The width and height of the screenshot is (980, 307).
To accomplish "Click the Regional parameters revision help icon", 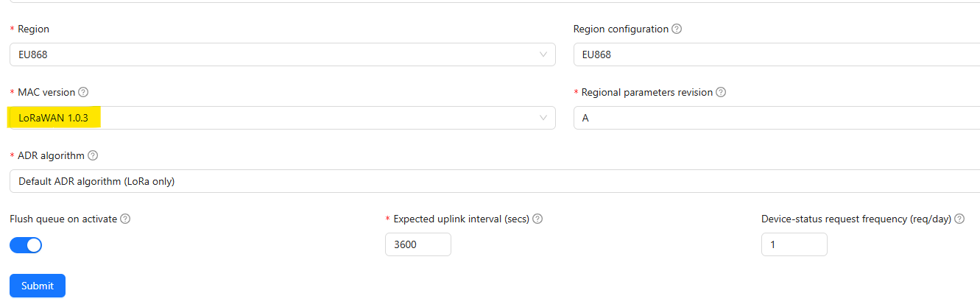I will [721, 93].
